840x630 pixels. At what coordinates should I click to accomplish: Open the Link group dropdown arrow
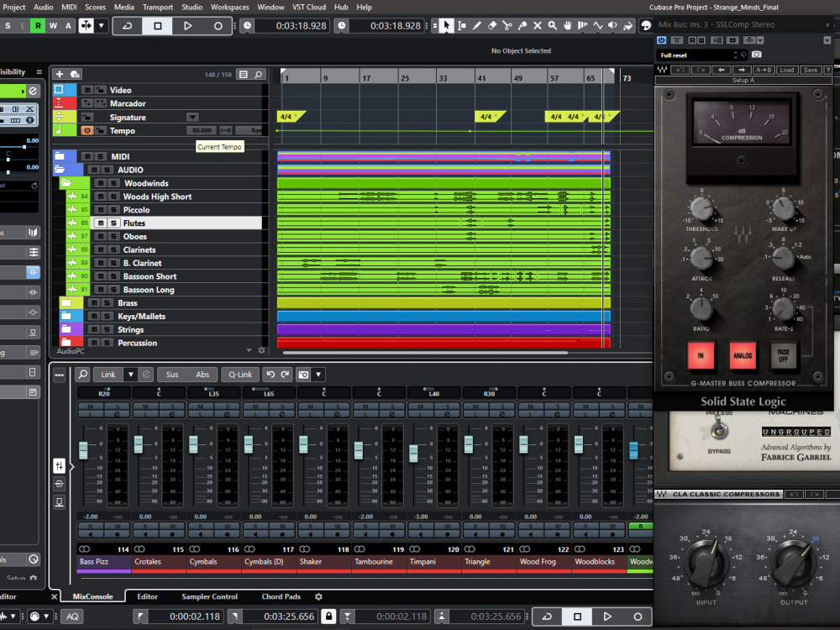[131, 375]
